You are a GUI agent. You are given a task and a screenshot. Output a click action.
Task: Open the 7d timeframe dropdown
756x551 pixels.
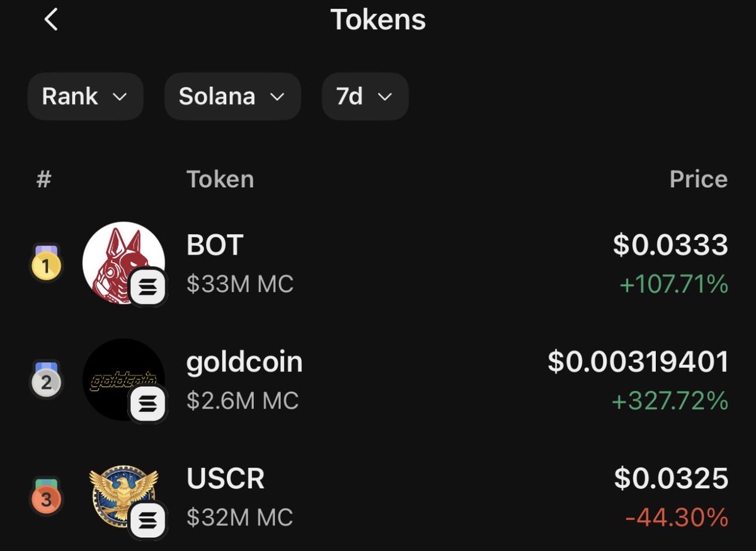tap(365, 97)
